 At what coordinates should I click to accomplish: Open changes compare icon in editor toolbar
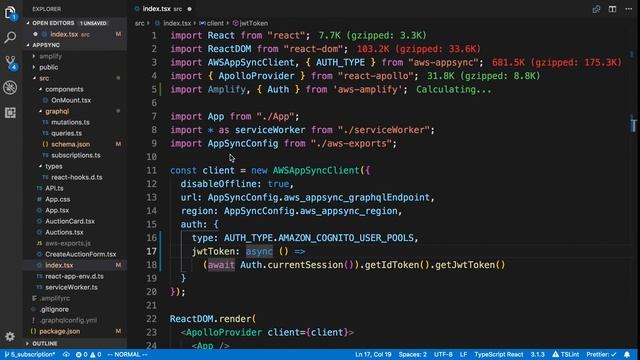click(x=596, y=9)
